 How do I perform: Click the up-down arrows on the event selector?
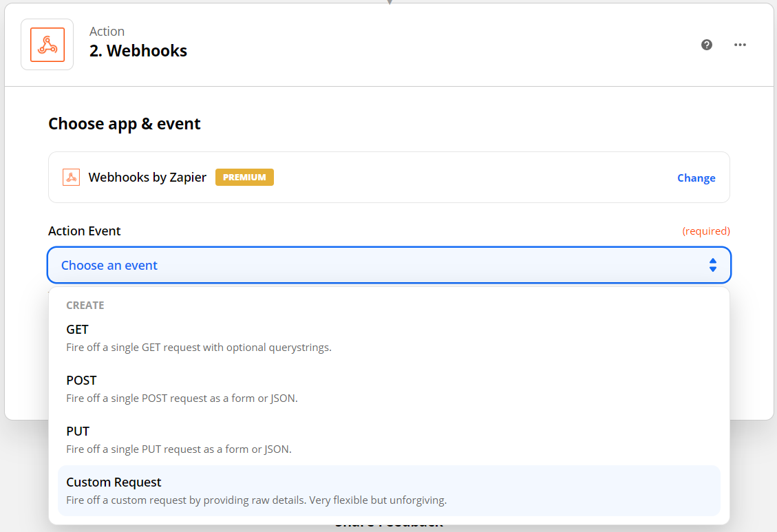tap(712, 264)
